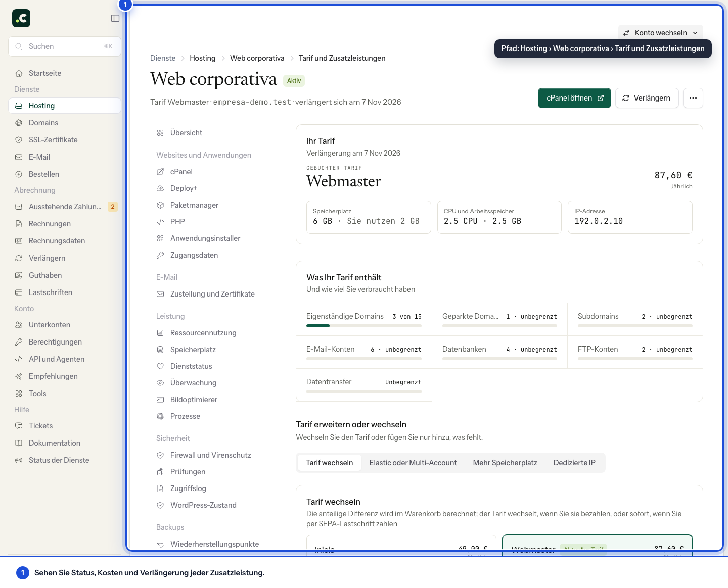Click the Guthaben wallet icon
The image size is (728, 588).
(19, 275)
